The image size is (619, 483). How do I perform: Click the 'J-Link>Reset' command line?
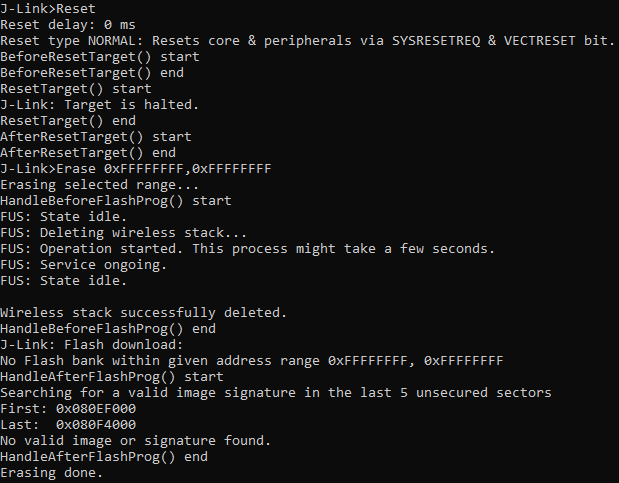(x=48, y=9)
